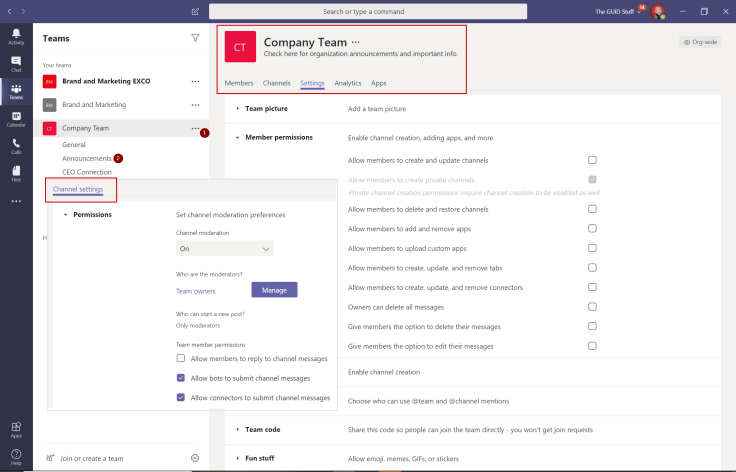The height and width of the screenshot is (472, 736).
Task: Click the filter teams funnel icon
Action: 195,38
